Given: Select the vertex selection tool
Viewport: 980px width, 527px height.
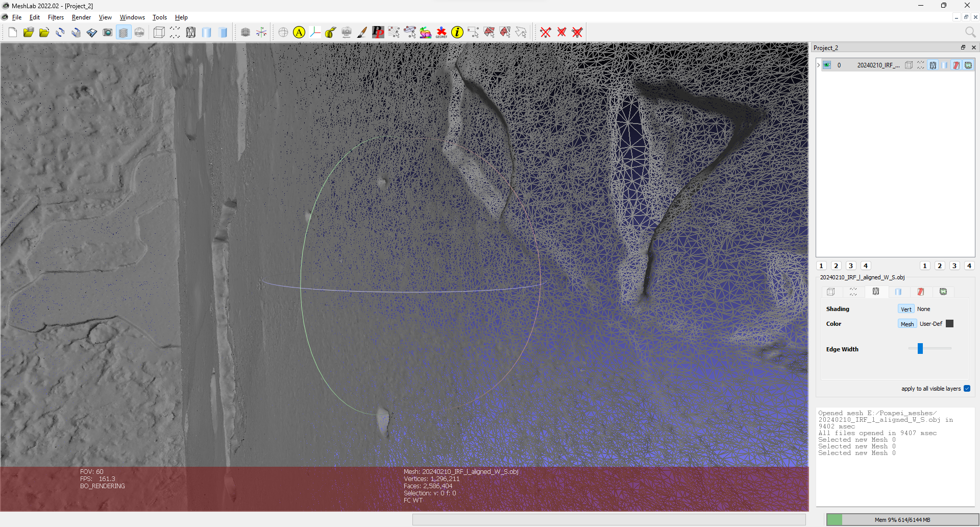Looking at the screenshot, I should point(394,33).
